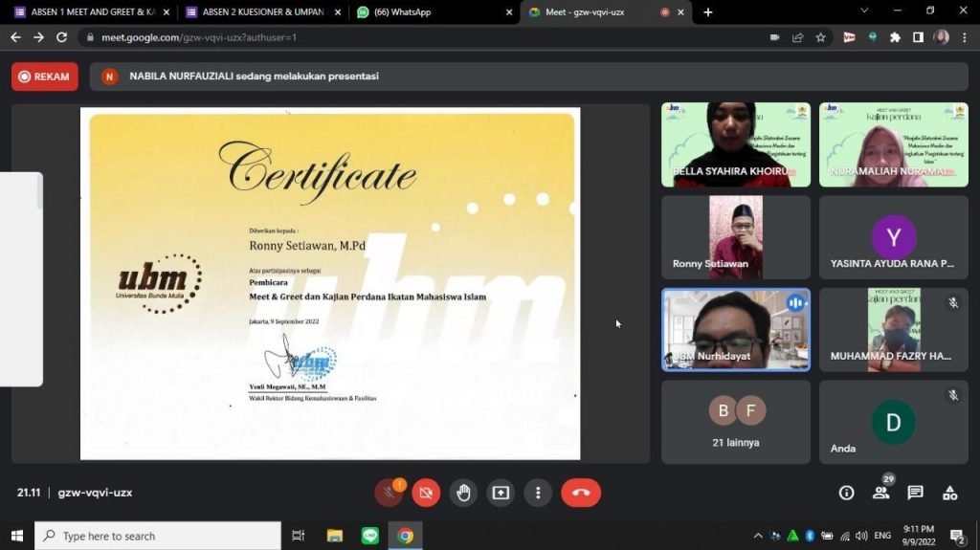The height and width of the screenshot is (550, 980).
Task: Click the address bar URL field
Action: (x=425, y=37)
